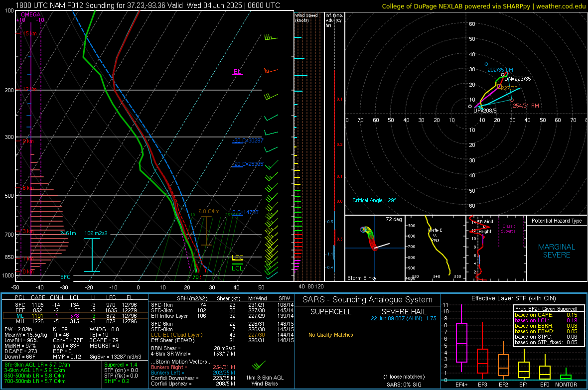Click the 0 C=14758' height label

(x=246, y=212)
